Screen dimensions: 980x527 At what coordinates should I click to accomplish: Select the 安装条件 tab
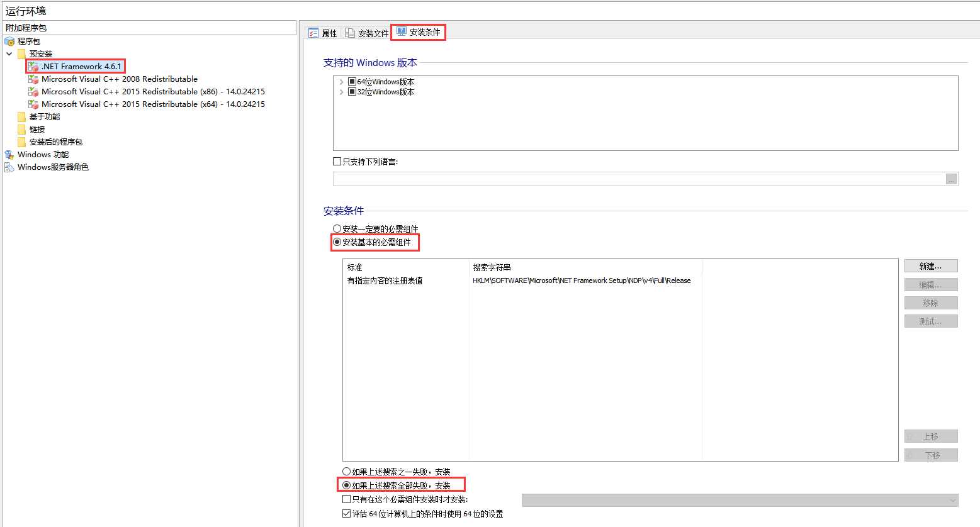[x=418, y=32]
